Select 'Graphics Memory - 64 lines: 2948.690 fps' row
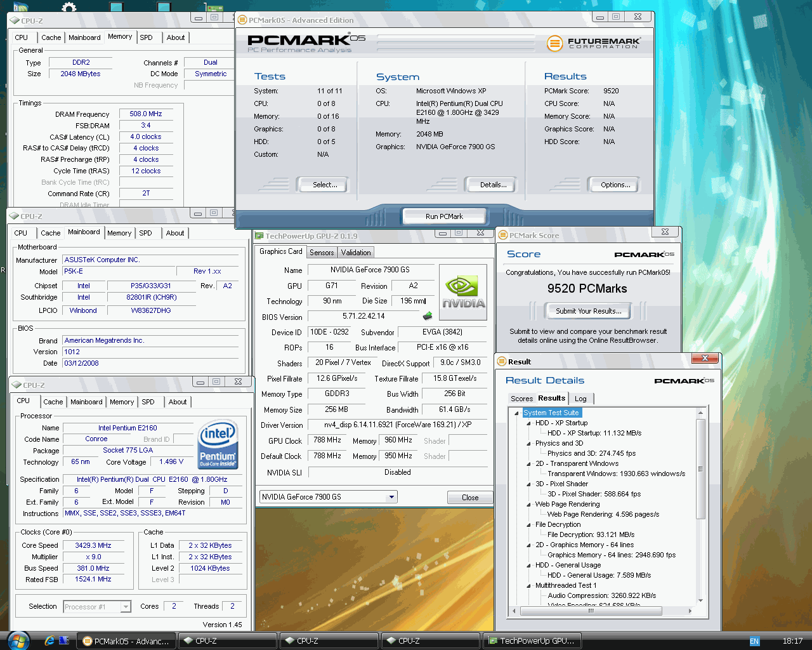This screenshot has height=650, width=812. click(x=612, y=555)
